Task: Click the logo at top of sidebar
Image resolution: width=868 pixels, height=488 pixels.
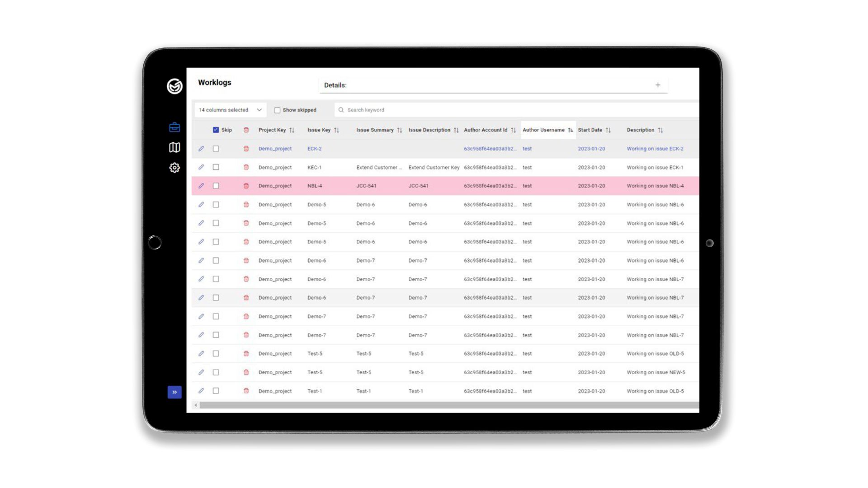Action: (175, 86)
